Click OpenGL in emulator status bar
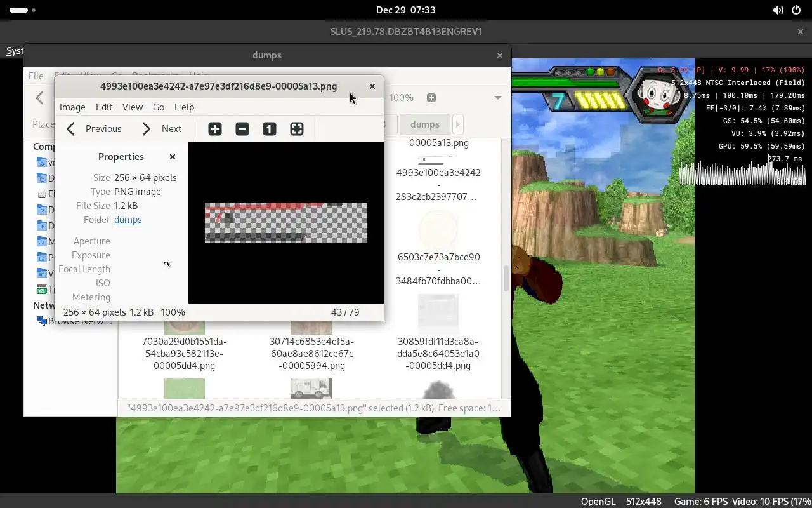Viewport: 812px width, 508px height. coord(598,502)
